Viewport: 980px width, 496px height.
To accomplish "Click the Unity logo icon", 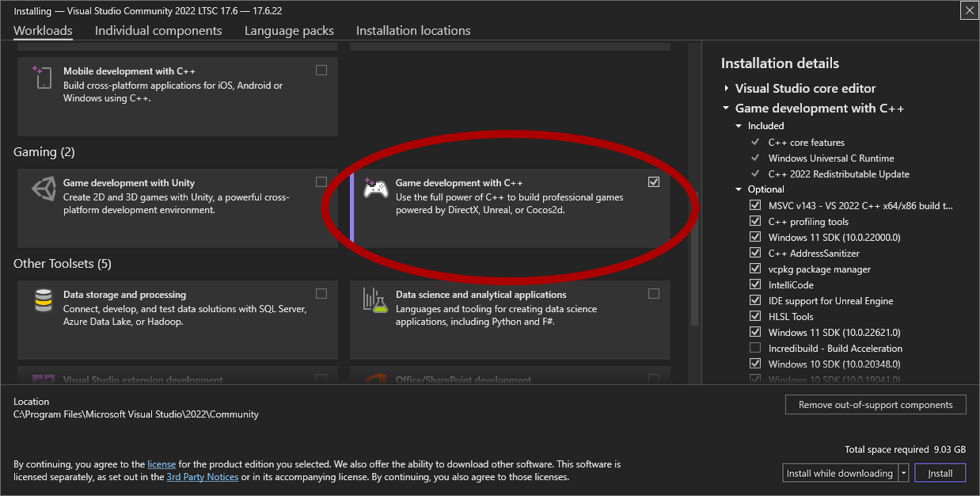I will tap(43, 189).
